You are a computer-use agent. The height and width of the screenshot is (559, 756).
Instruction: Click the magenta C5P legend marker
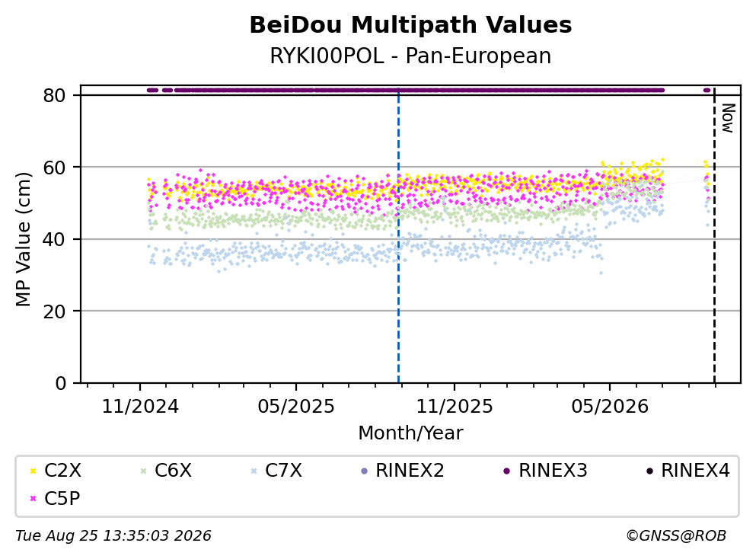point(33,499)
